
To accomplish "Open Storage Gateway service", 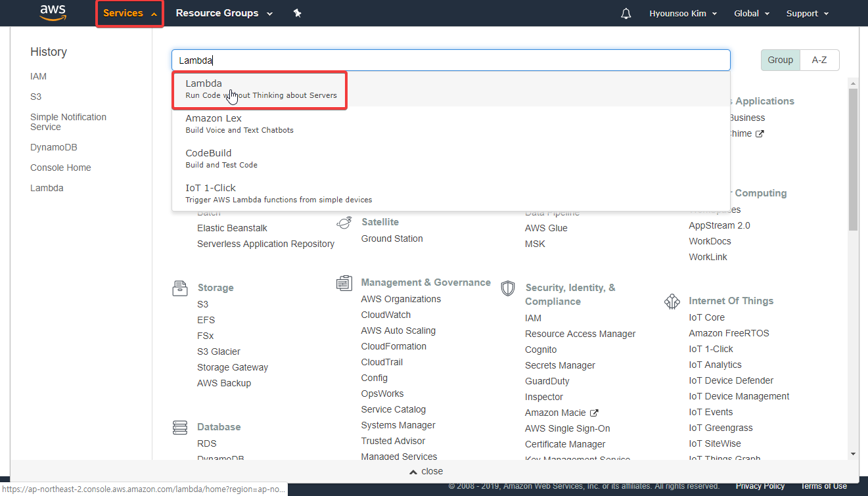I will coord(233,367).
